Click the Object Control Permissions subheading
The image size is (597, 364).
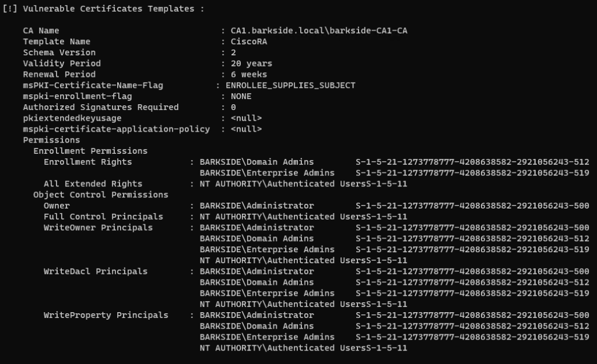click(x=100, y=195)
